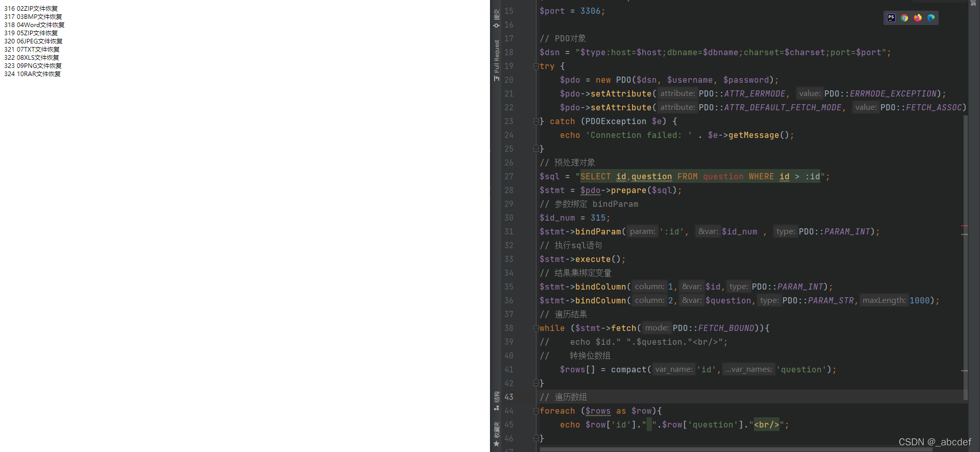
Task: Collapse the try block at line 19
Action: (536, 66)
